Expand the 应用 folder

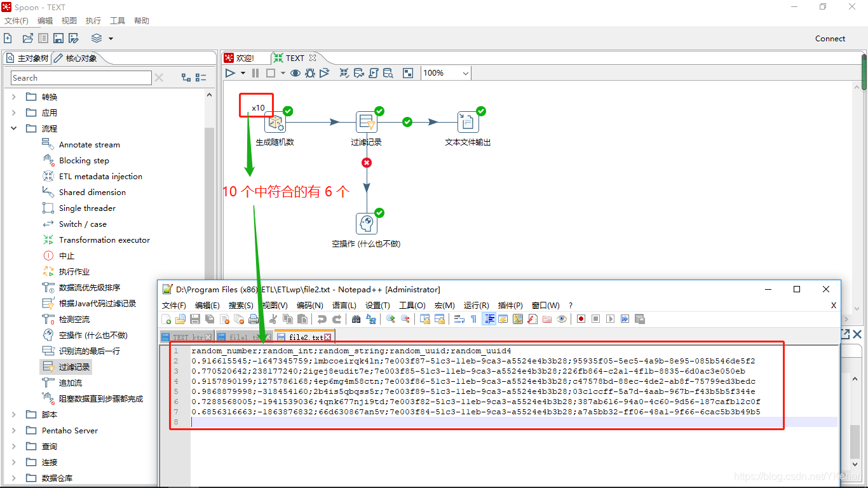[x=14, y=112]
